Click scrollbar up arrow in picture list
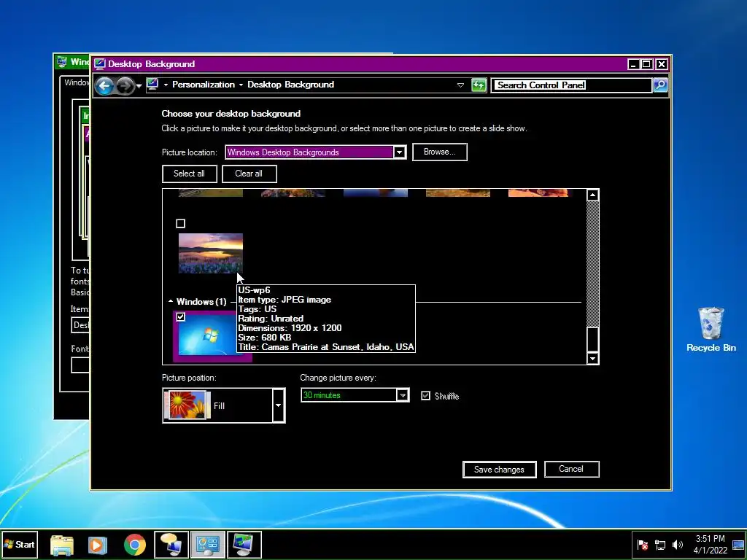Image resolution: width=747 pixels, height=560 pixels. (x=592, y=195)
